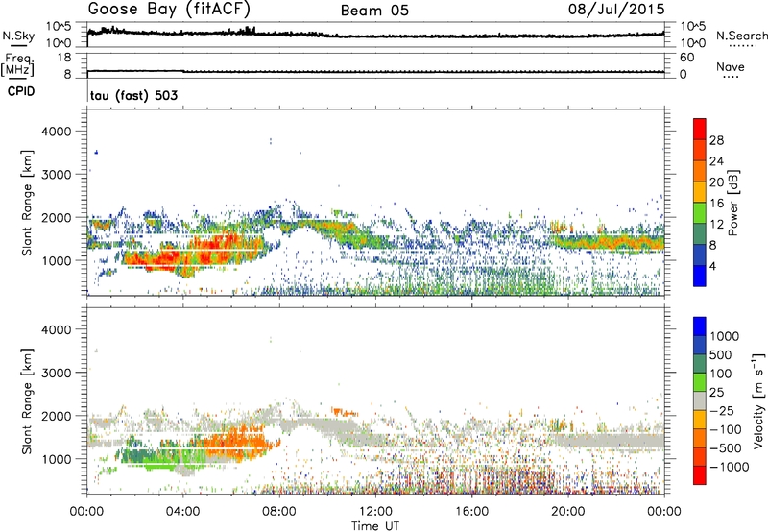Click the CPID label
The width and height of the screenshot is (768, 532).
(20, 91)
